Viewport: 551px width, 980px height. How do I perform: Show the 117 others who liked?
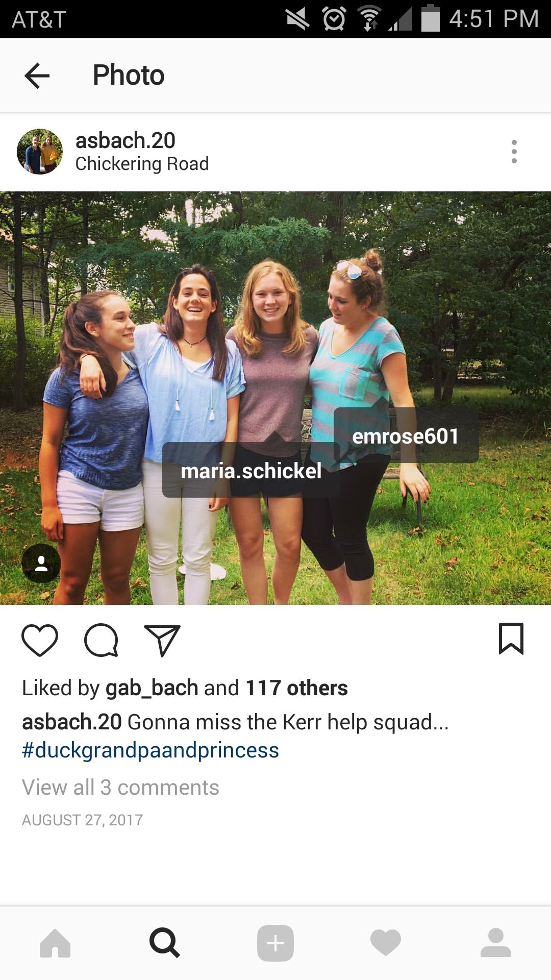click(297, 688)
